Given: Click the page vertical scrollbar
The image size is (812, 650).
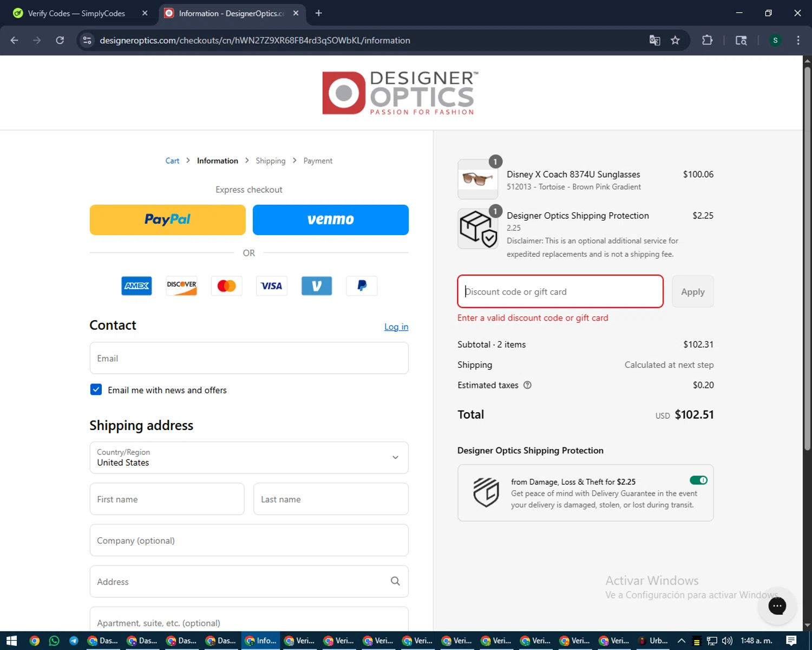Looking at the screenshot, I should (x=807, y=257).
